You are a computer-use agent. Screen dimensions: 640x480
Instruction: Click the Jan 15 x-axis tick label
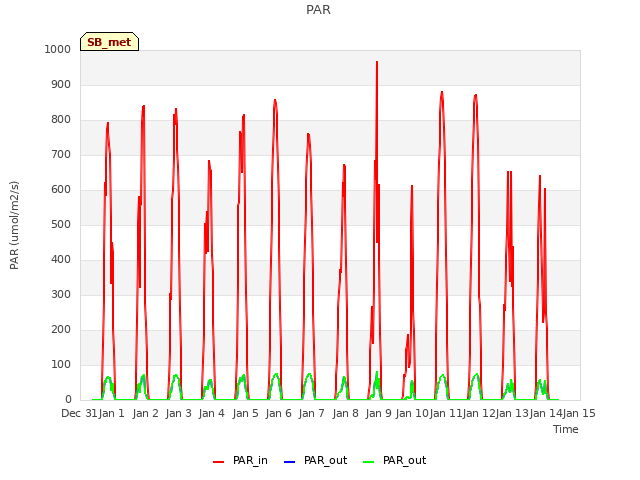tap(579, 413)
